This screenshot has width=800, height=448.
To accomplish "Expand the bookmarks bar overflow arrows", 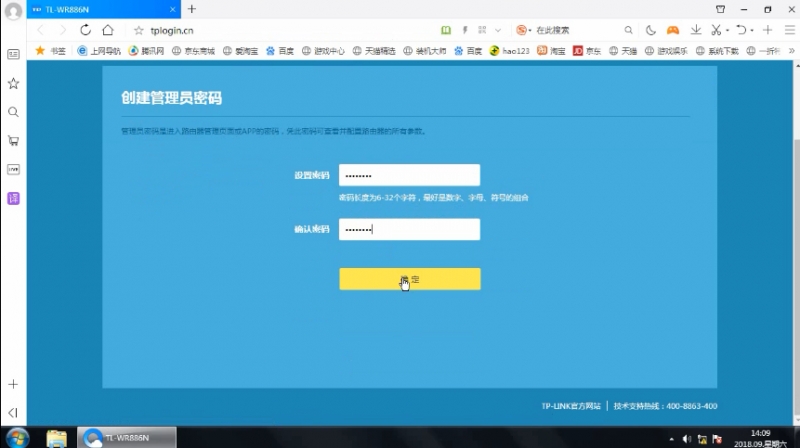I will [x=791, y=51].
